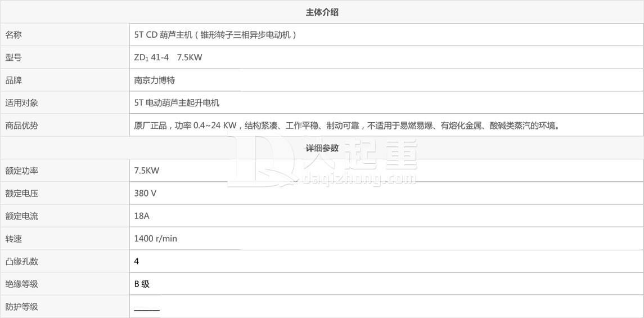Click the 名称 label cell
The width and height of the screenshot is (644, 318).
[x=65, y=35]
